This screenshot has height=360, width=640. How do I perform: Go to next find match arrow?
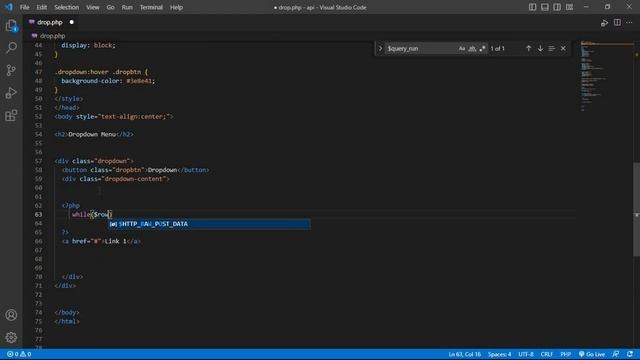coord(540,48)
